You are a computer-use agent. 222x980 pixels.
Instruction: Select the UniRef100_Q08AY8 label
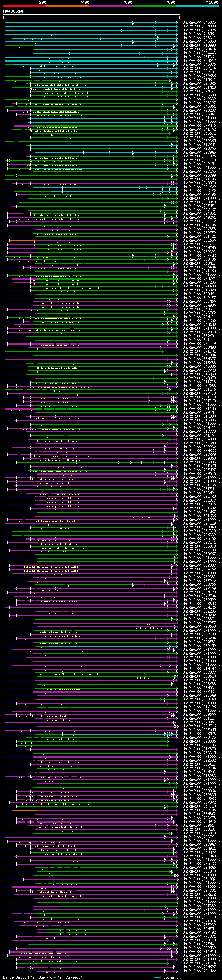(x=199, y=202)
